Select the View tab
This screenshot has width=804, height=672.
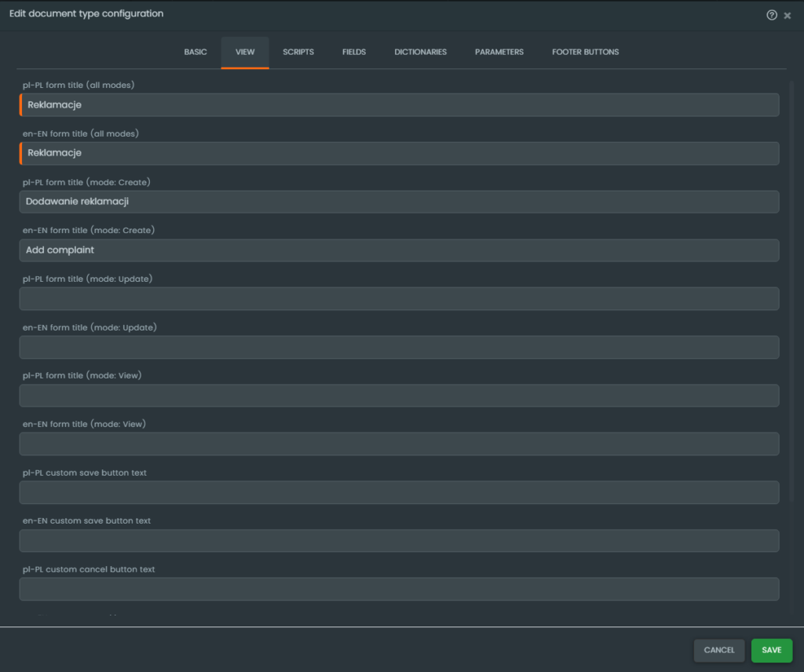[245, 52]
